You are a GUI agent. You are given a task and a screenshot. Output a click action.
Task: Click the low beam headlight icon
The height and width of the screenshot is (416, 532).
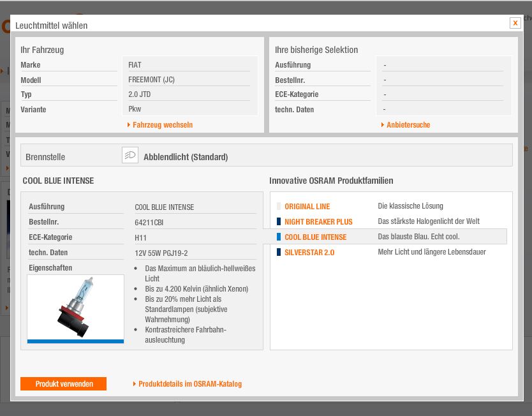tap(130, 156)
